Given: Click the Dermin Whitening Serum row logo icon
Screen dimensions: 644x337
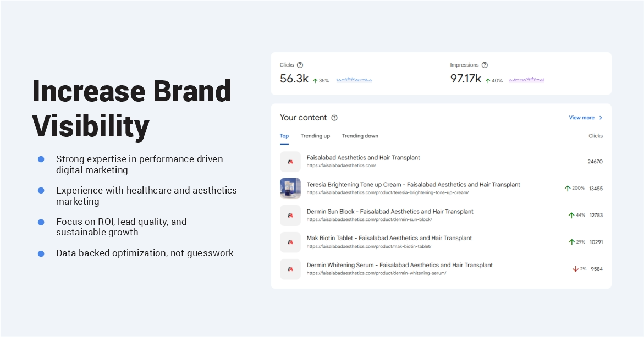Looking at the screenshot, I should click(x=290, y=269).
